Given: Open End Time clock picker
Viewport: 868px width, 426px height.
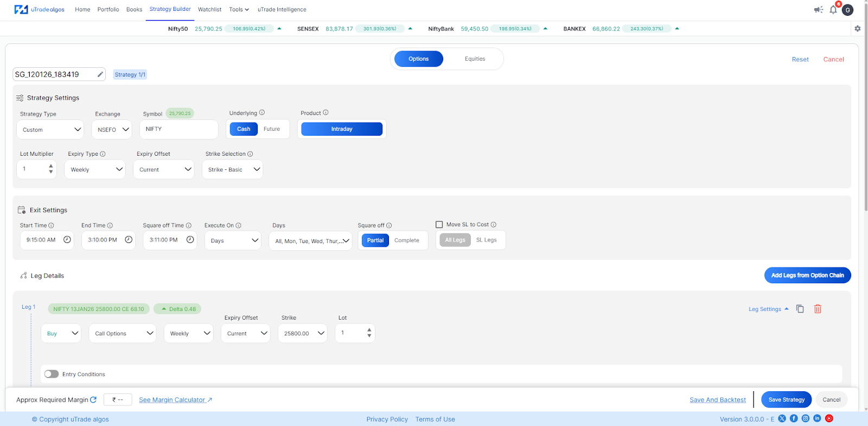Looking at the screenshot, I should point(129,240).
